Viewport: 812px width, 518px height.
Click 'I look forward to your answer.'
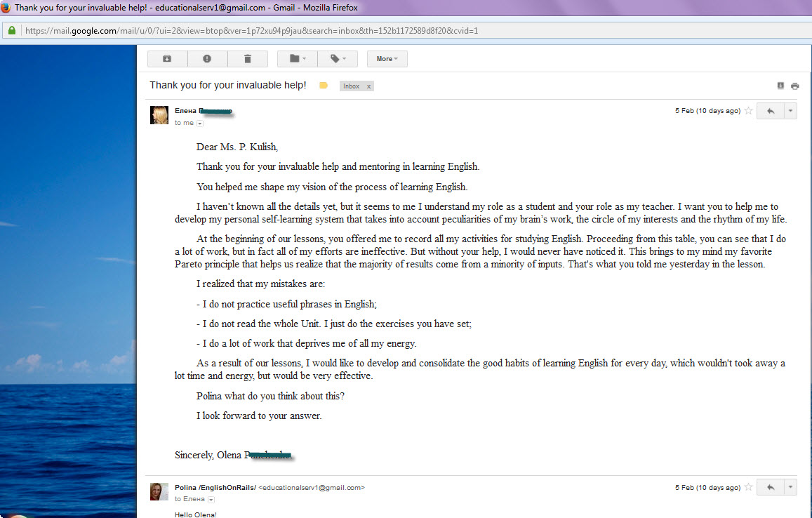(x=259, y=416)
